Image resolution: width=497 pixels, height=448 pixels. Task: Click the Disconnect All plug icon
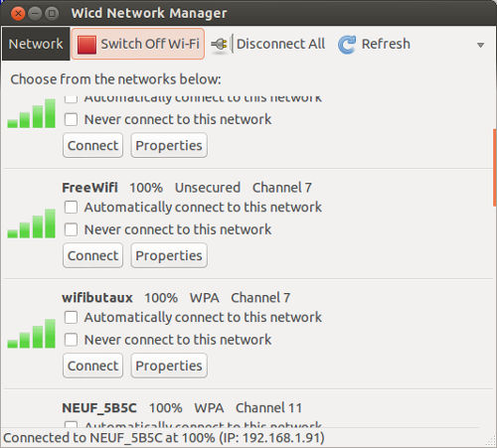[x=219, y=44]
